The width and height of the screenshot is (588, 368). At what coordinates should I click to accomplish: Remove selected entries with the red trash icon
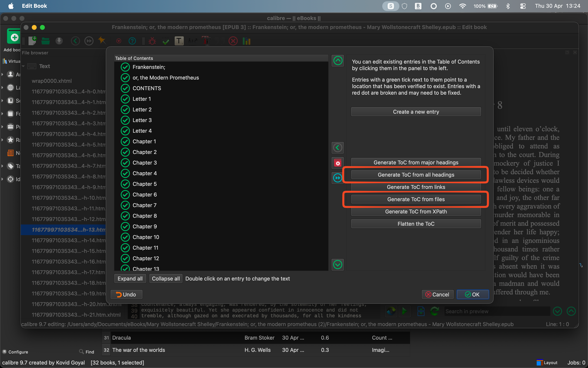click(338, 163)
